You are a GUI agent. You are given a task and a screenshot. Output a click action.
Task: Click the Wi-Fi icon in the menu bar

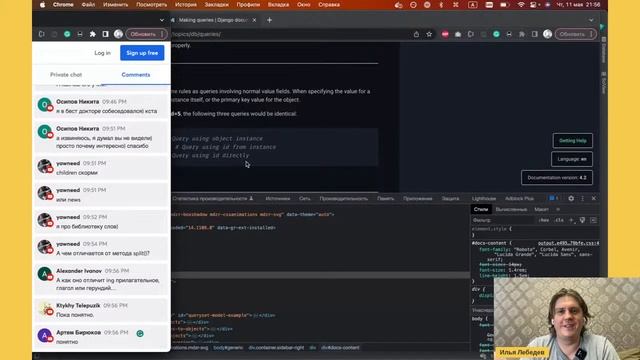(x=521, y=5)
